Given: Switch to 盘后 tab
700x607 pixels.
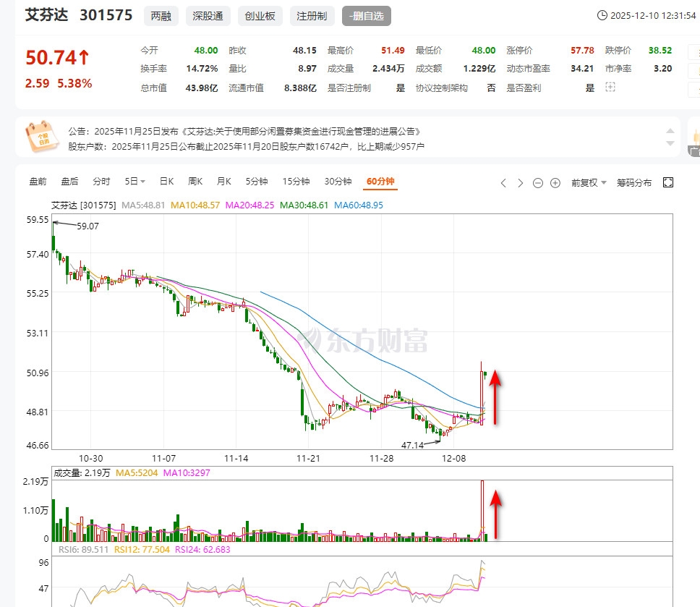Looking at the screenshot, I should 69,182.
